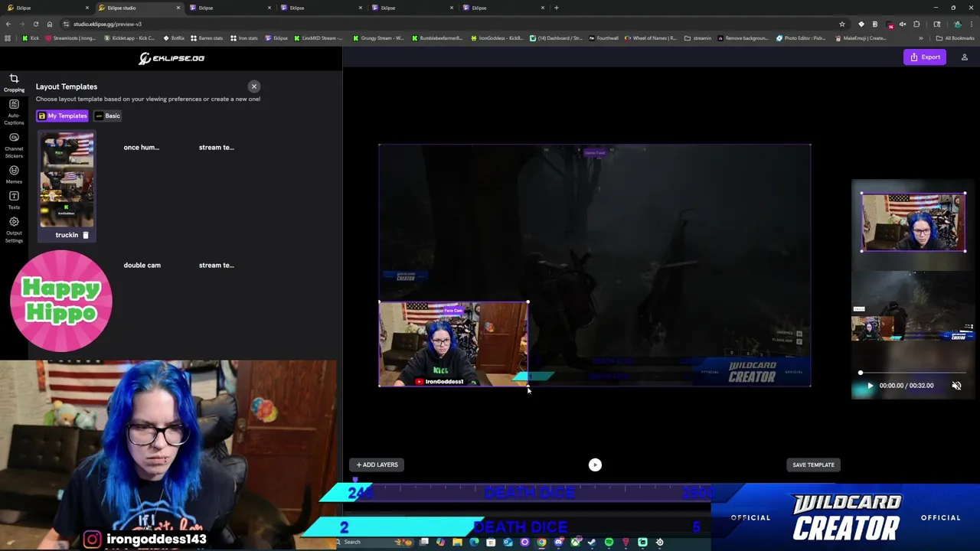980x551 pixels.
Task: Select the first-row 'stream te...' template
Action: tap(217, 147)
